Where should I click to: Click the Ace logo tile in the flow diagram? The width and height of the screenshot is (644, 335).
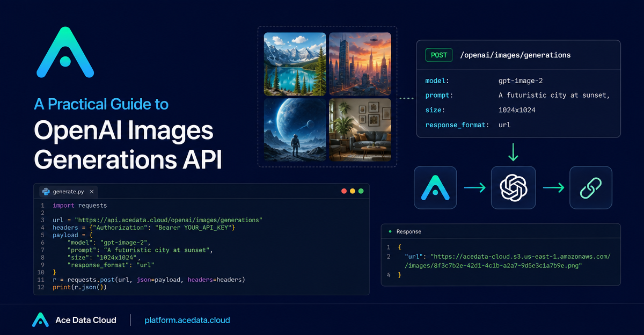pos(435,187)
